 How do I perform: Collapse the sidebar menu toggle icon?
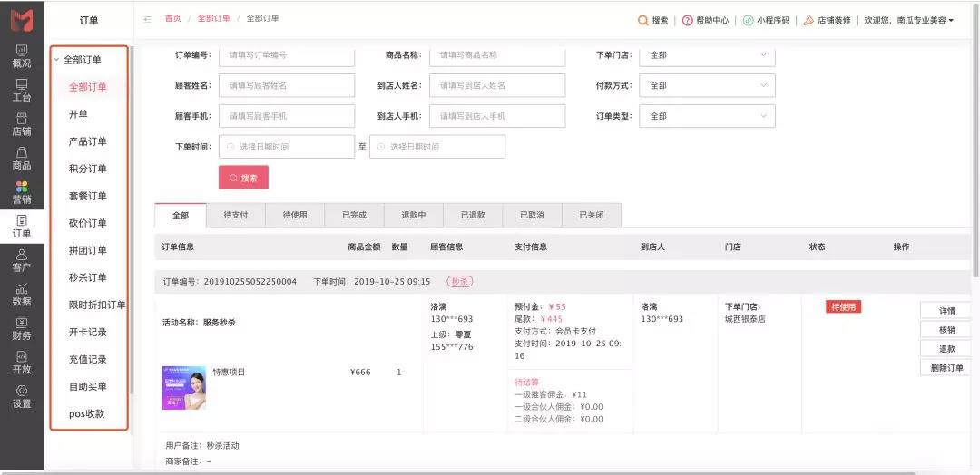coord(148,19)
